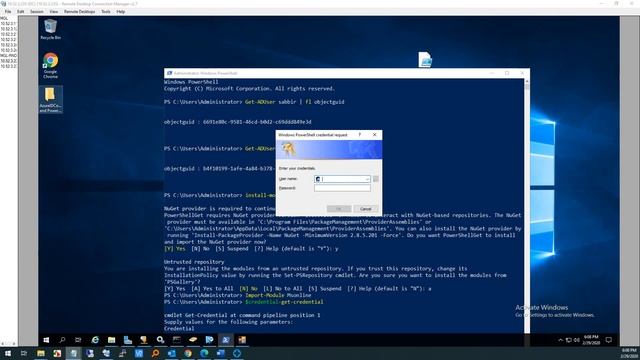Switch to PowerShell on remote taskbar
The width and height of the screenshot is (640, 360).
pyautogui.click(x=226, y=340)
